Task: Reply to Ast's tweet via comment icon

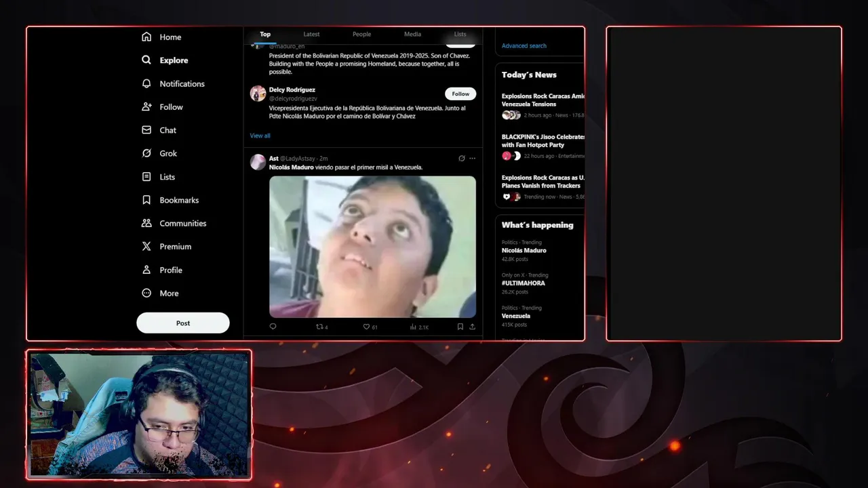Action: coord(273,327)
